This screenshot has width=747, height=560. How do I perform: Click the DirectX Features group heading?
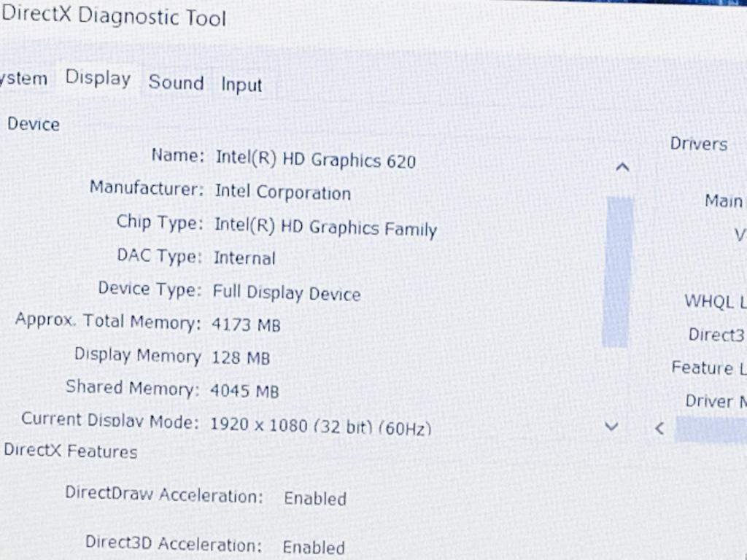[x=71, y=451]
